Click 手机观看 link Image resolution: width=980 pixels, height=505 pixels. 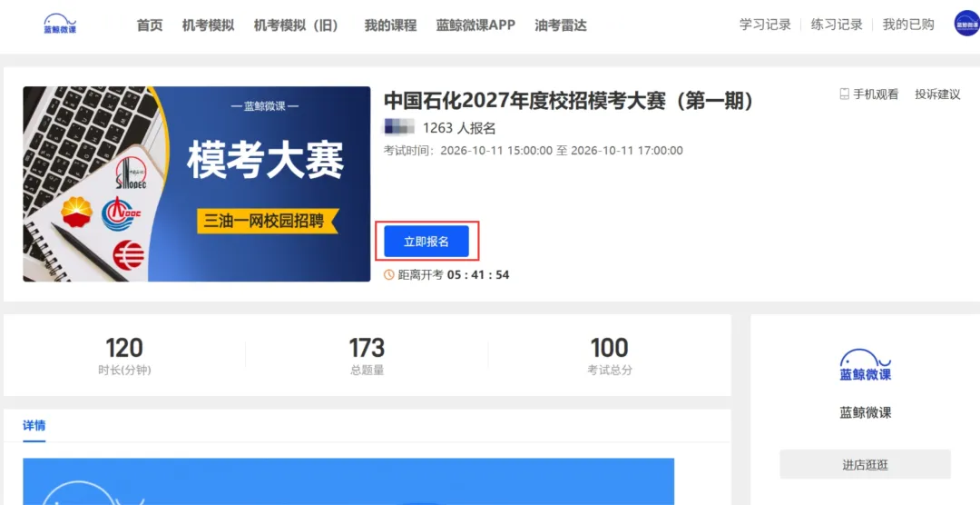click(876, 94)
